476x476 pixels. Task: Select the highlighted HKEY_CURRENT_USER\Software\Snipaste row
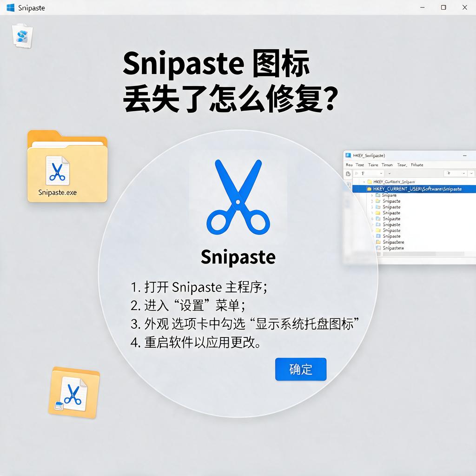(414, 189)
